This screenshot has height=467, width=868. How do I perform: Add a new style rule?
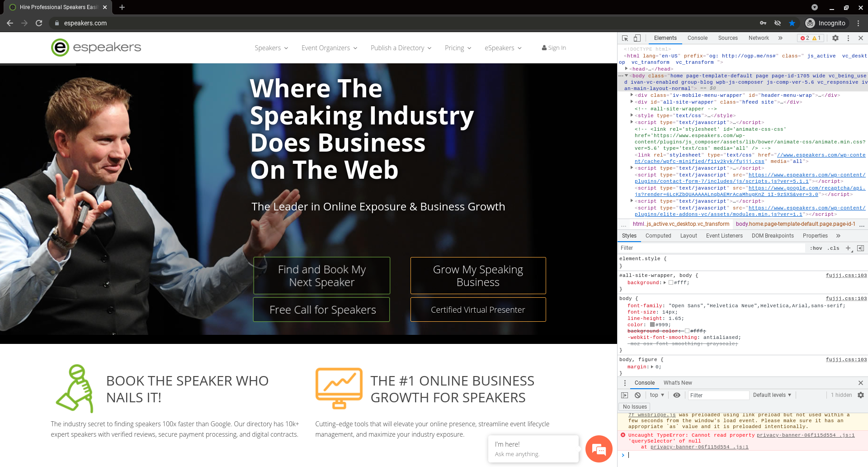848,248
